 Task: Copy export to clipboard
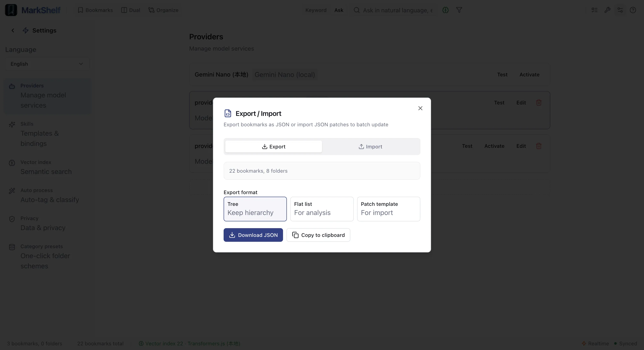[x=318, y=235]
